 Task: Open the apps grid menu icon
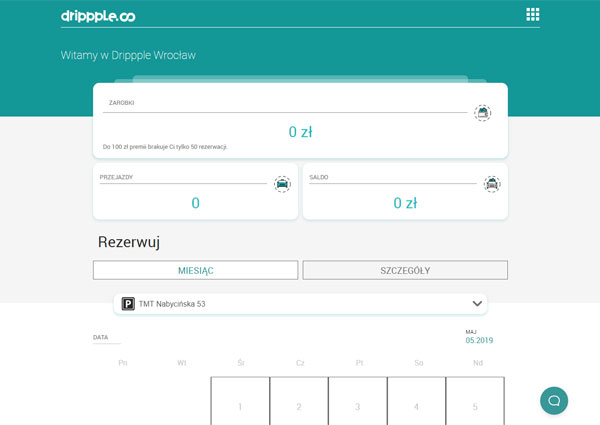point(532,14)
